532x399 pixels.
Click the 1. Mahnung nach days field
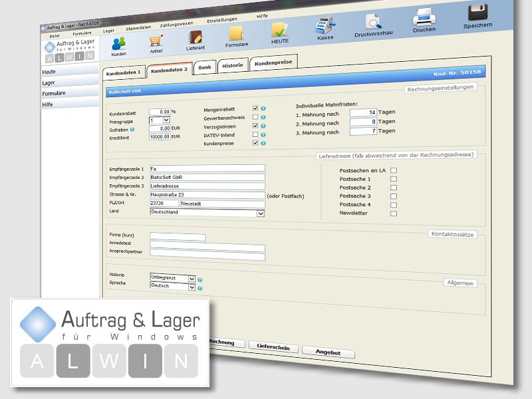tap(363, 112)
